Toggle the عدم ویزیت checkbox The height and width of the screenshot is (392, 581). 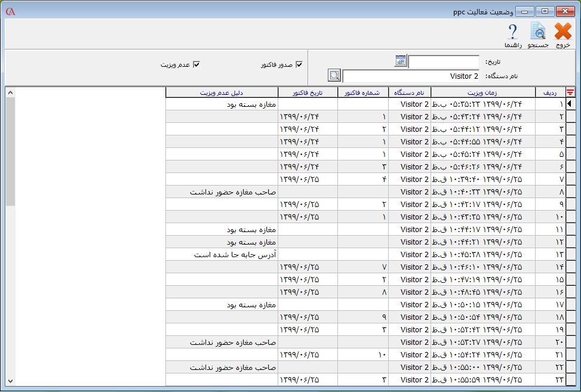196,64
